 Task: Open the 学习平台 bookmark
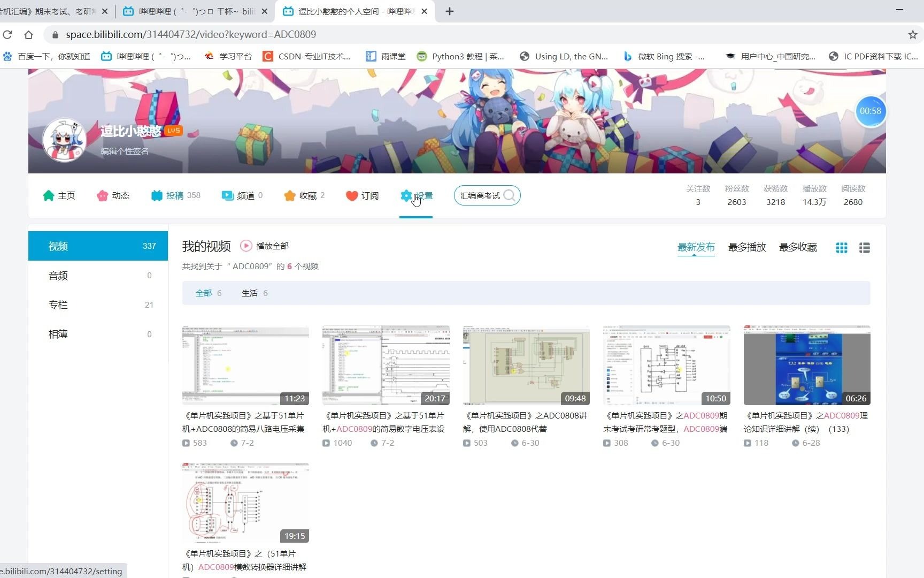pos(228,56)
